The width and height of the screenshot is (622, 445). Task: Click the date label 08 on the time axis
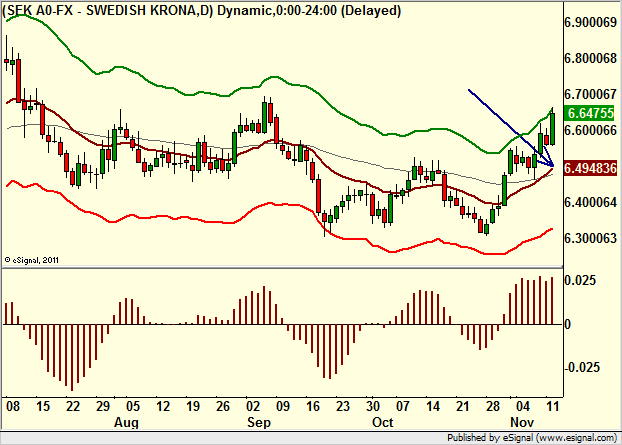point(12,407)
